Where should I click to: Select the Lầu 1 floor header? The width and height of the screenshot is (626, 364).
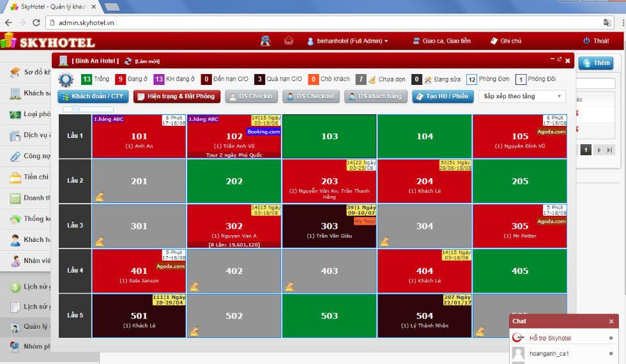75,136
